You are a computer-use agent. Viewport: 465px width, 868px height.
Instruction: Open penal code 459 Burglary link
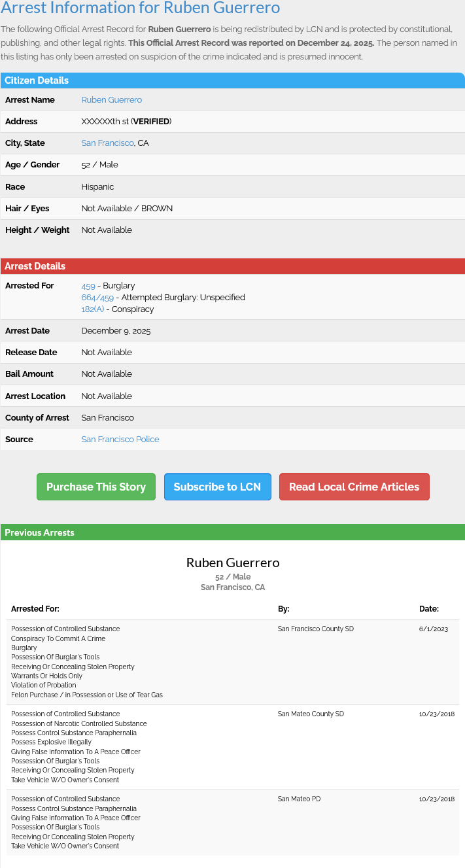point(88,286)
